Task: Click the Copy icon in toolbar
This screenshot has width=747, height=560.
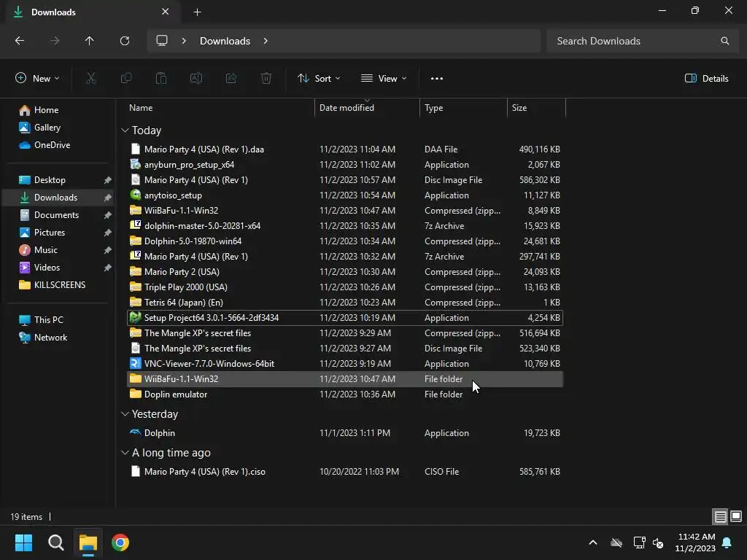Action: pyautogui.click(x=126, y=79)
